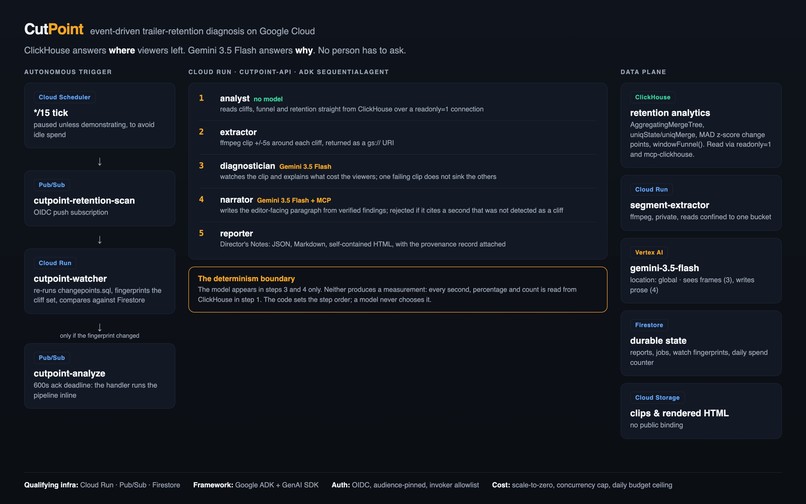
Task: Click 'only if the fingerprint changed' note
Action: pos(100,336)
